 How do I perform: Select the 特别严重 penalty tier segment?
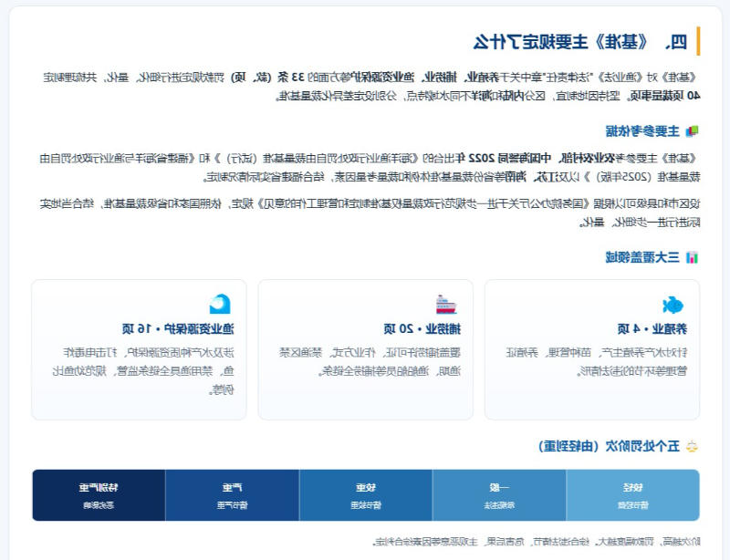[x=99, y=495]
